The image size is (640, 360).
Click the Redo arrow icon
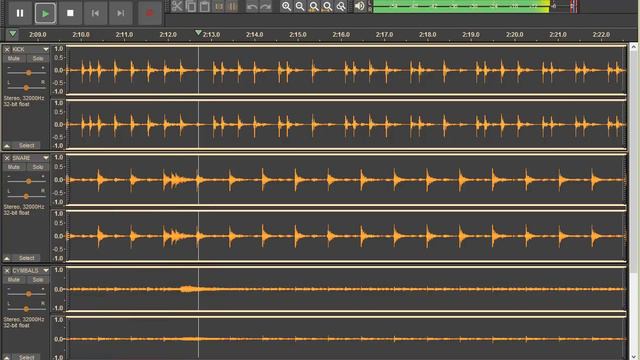pyautogui.click(x=266, y=6)
